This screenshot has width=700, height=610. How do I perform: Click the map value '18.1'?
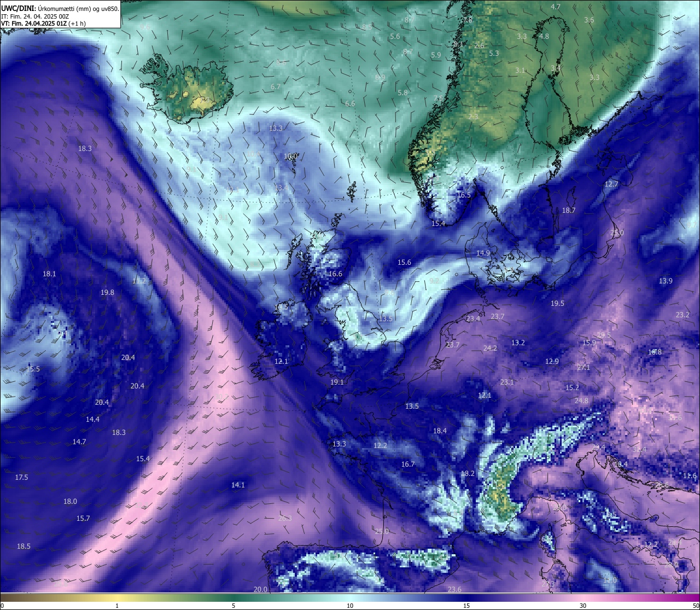pyautogui.click(x=49, y=274)
